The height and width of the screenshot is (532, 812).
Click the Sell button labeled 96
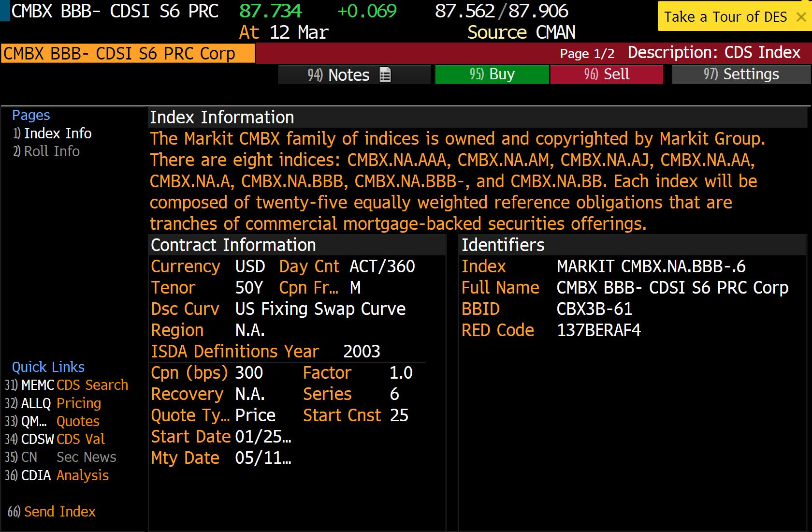607,74
